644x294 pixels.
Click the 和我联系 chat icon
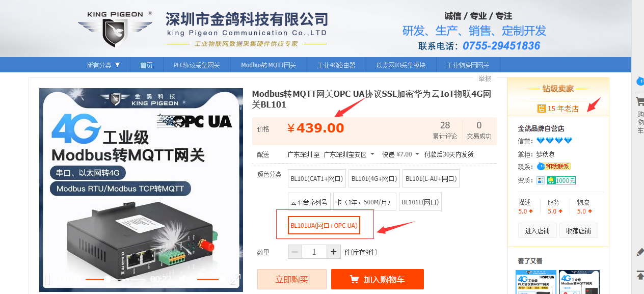click(x=554, y=166)
